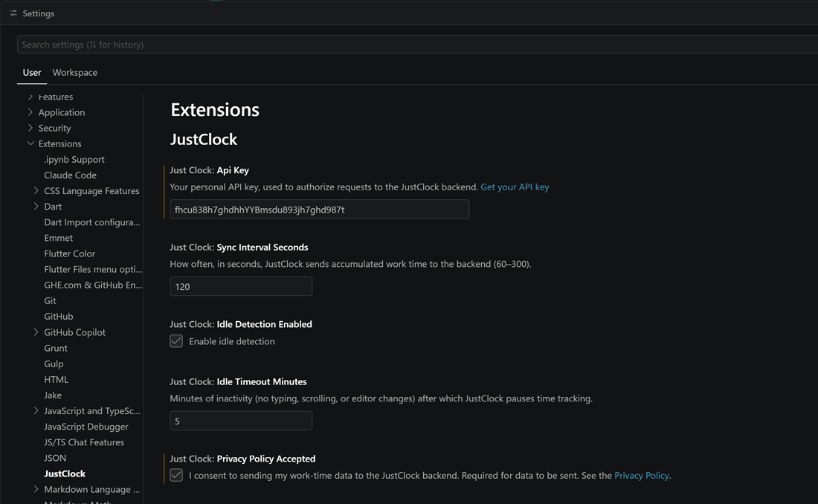Collapse the Extensions tree chevron
Screen dimensions: 818x504
[30, 143]
